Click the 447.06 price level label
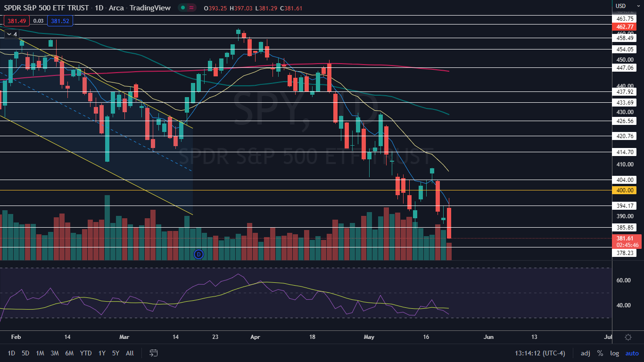The image size is (644, 362). (x=625, y=68)
